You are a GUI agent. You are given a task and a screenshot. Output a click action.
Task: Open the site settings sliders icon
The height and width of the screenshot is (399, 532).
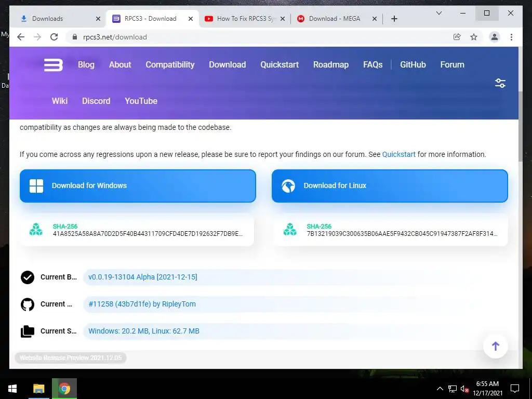(500, 83)
